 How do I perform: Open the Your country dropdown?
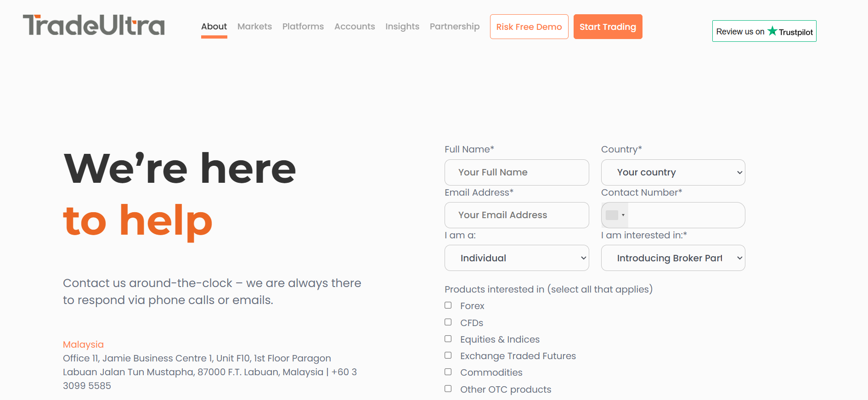coord(673,172)
